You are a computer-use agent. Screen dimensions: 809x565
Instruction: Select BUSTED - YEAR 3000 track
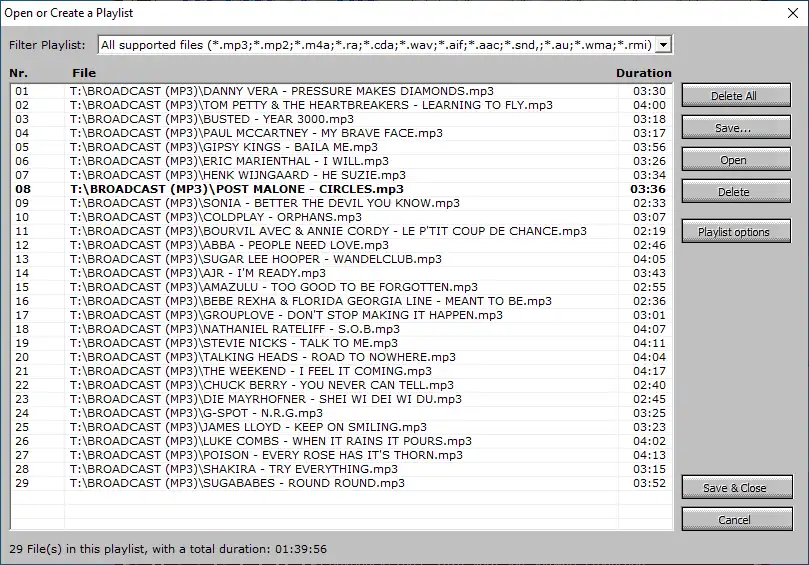pyautogui.click(x=342, y=119)
